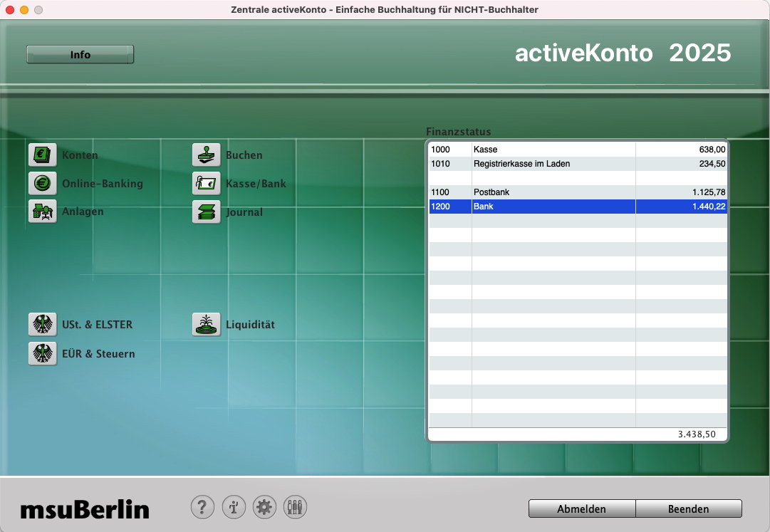This screenshot has width=770, height=532.
Task: Click the Abmelden button
Action: pos(581,508)
